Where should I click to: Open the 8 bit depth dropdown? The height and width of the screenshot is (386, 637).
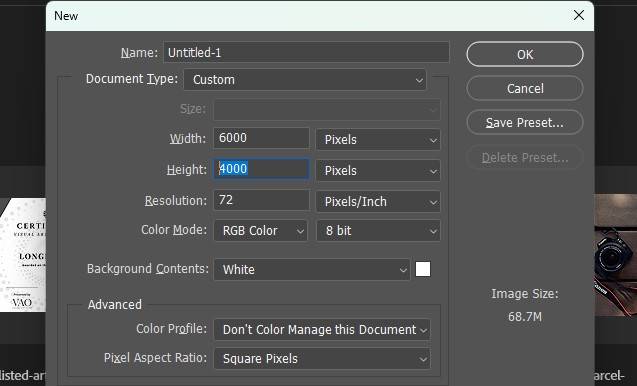(x=378, y=231)
